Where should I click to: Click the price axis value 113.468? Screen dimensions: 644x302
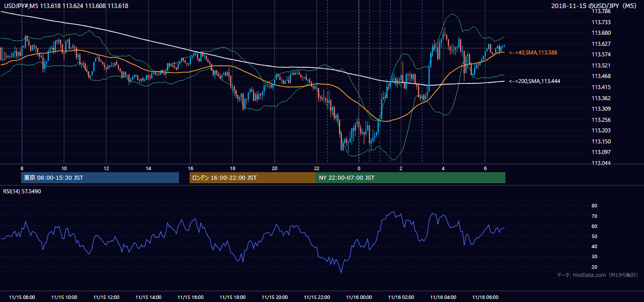click(601, 76)
